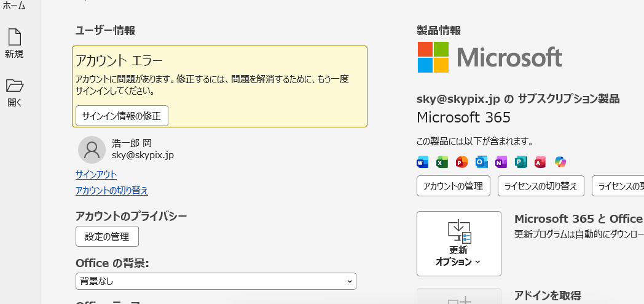Open the Office background dropdown
644x304 pixels.
coord(216,281)
